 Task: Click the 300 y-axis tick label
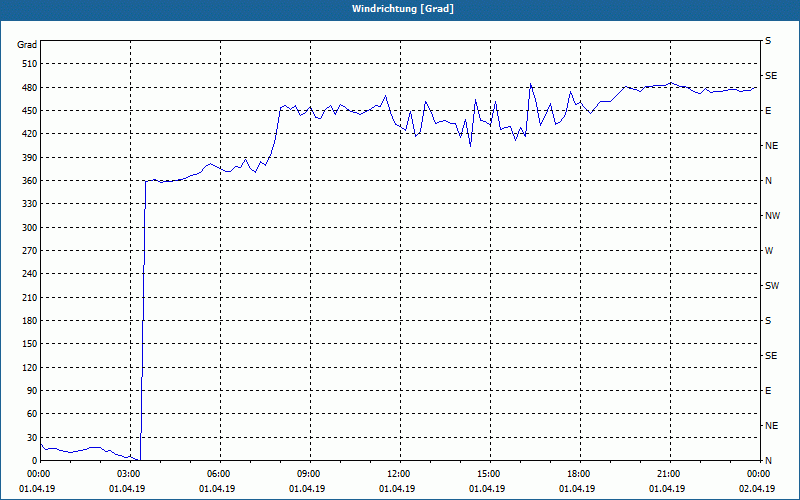[x=31, y=228]
